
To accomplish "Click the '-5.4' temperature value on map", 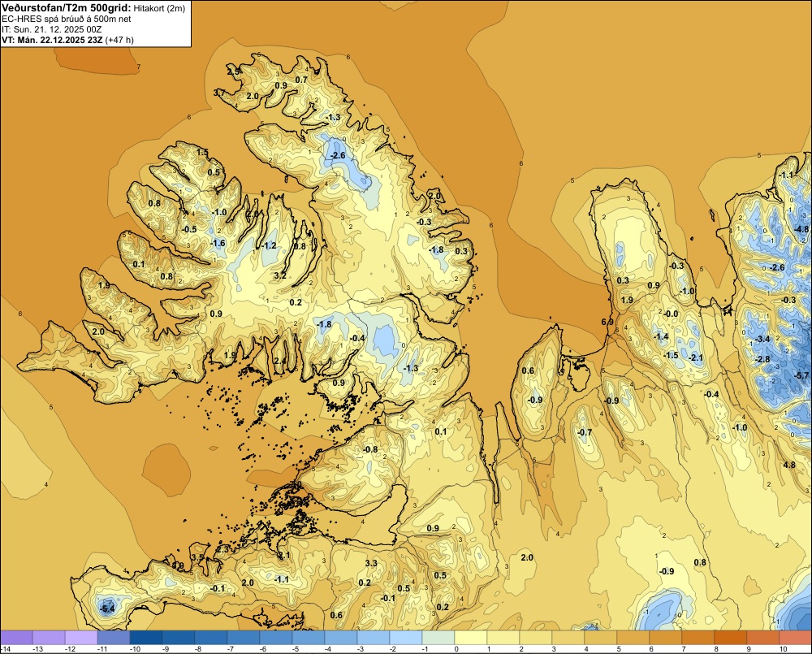I will coord(107,609).
